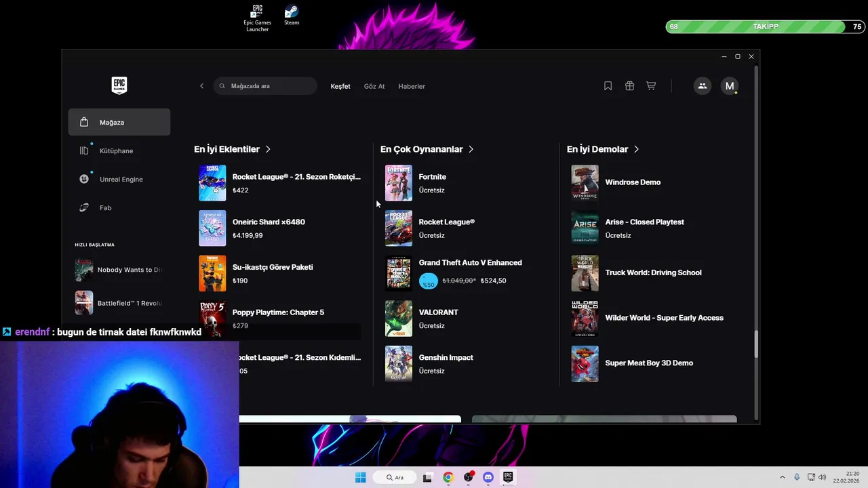Click the ₺524,50 discounted price
This screenshot has width=868, height=488.
[494, 281]
